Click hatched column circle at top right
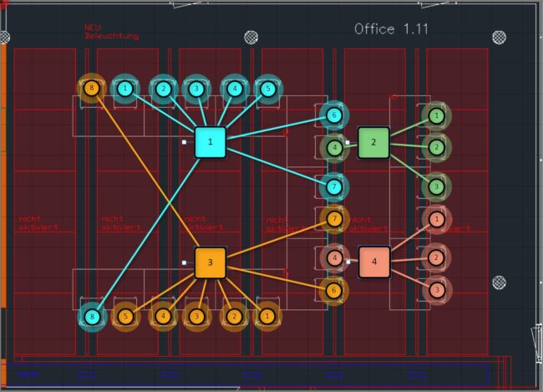The height and width of the screenshot is (392, 543). tap(499, 37)
